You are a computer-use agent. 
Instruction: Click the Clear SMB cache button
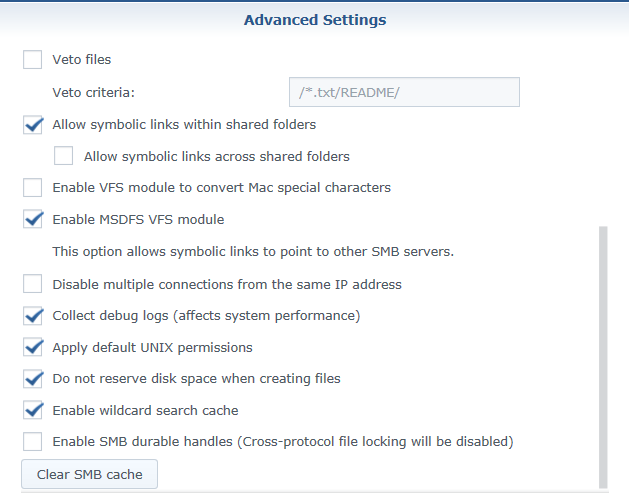89,474
